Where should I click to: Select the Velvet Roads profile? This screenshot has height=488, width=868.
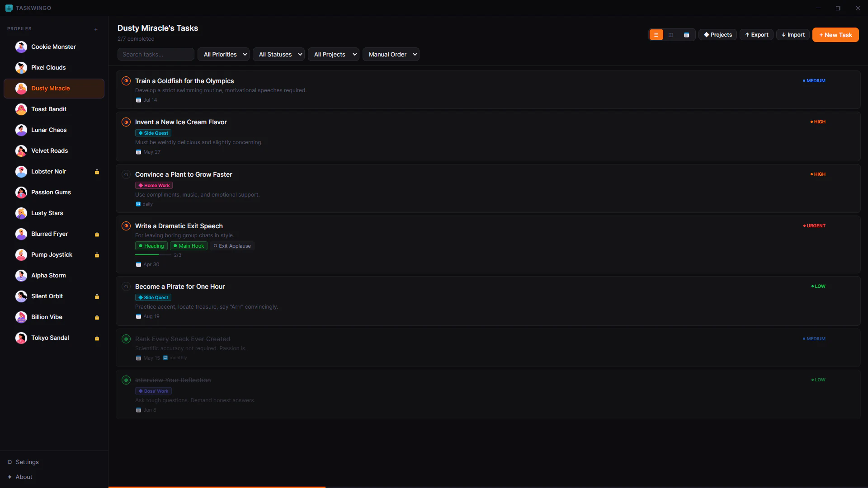[54, 151]
